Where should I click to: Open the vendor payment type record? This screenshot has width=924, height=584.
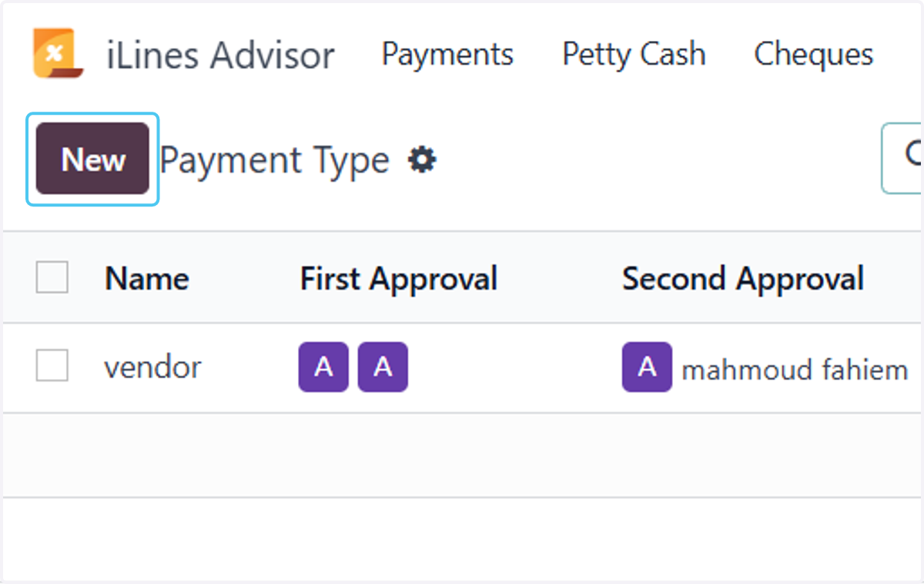pos(152,368)
